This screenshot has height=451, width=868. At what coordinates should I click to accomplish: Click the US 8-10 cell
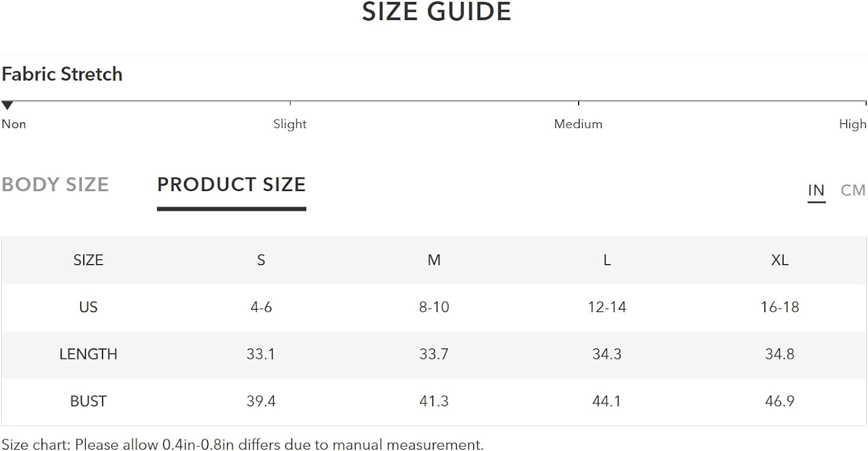(434, 307)
